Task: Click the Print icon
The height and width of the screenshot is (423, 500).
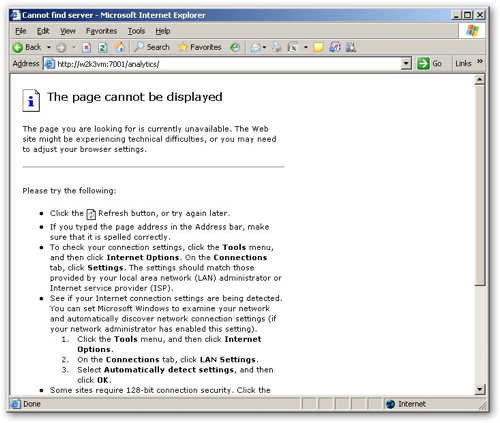Action: (x=277, y=47)
